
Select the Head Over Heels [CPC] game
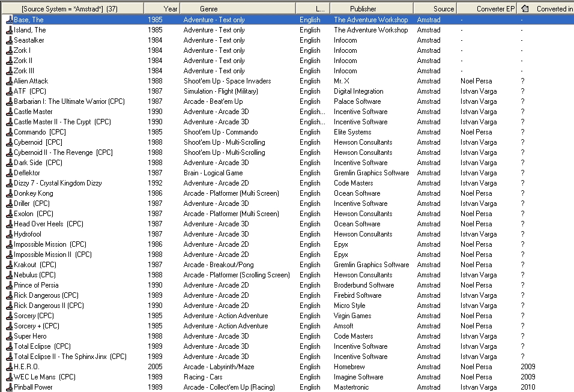coord(49,224)
